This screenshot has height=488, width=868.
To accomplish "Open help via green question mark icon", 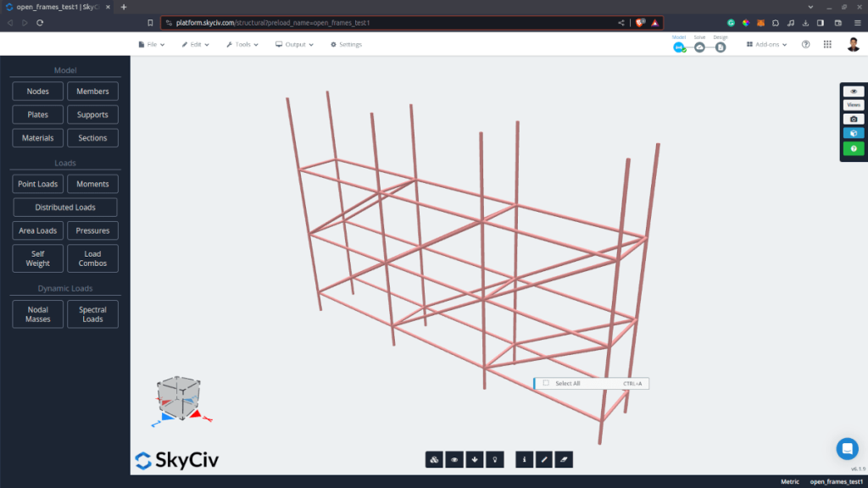I will pos(854,147).
